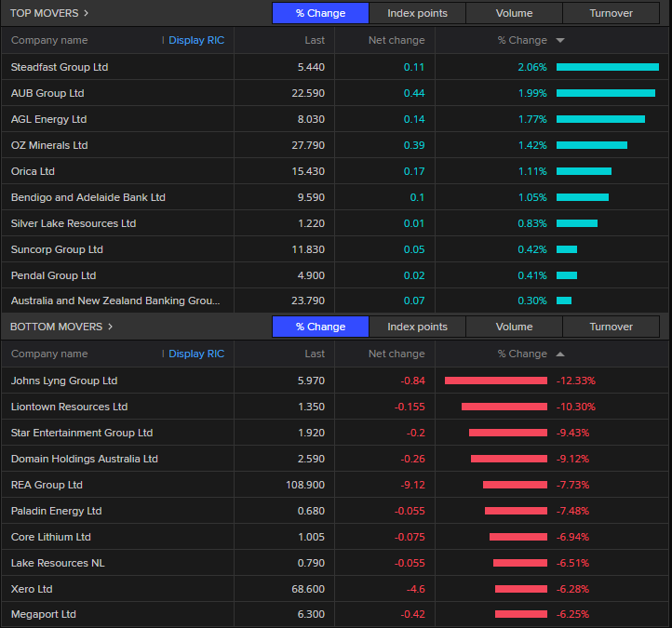Image resolution: width=672 pixels, height=628 pixels.
Task: Open the BOTTOM MOVERS chevron arrow
Action: [x=110, y=327]
